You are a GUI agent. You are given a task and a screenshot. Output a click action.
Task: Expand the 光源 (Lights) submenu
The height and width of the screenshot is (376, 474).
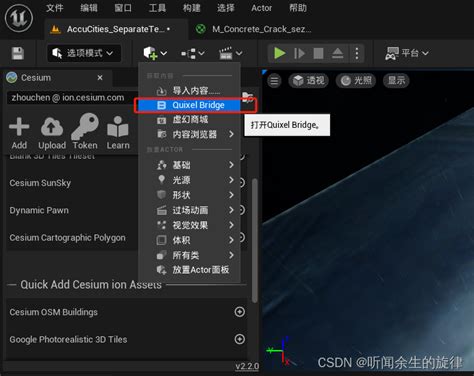(189, 180)
